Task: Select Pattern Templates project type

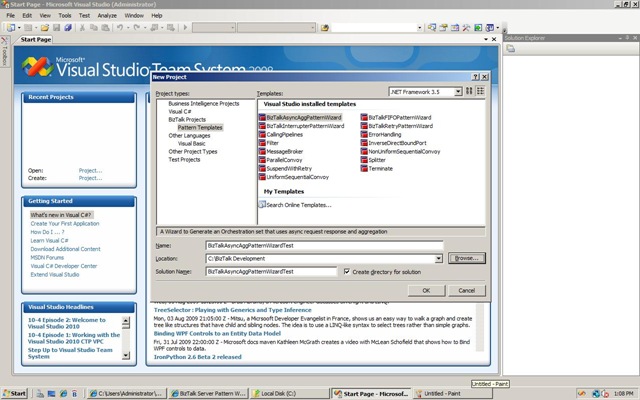Action: click(200, 127)
